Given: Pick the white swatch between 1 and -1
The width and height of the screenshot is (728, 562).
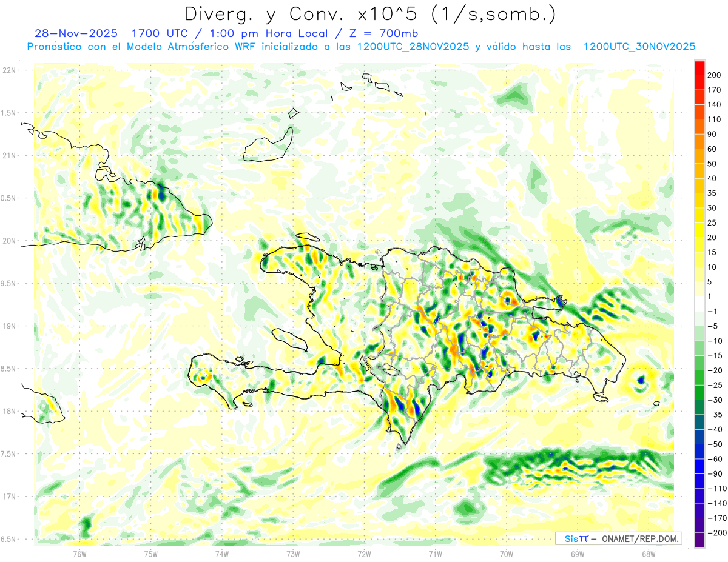Looking at the screenshot, I should pos(699,304).
